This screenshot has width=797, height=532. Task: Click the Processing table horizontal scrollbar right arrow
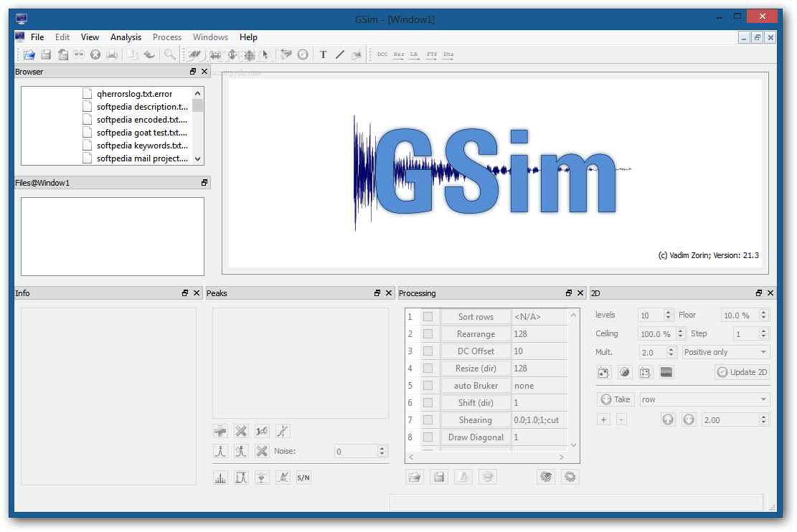click(562, 457)
